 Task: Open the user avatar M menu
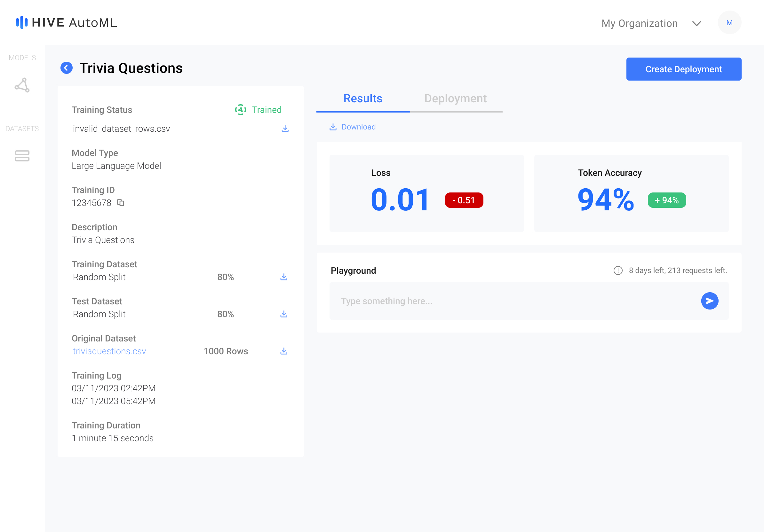click(729, 23)
